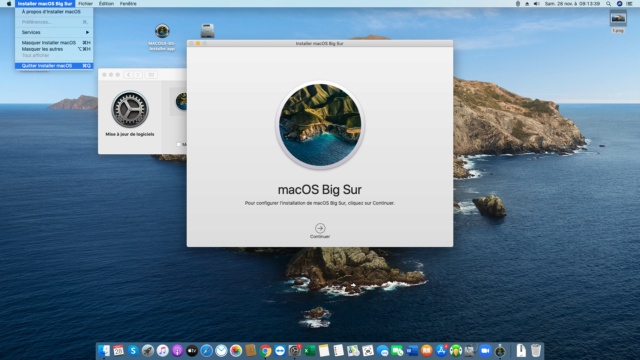
Task: Click the Continuer arrow button
Action: pos(320,228)
